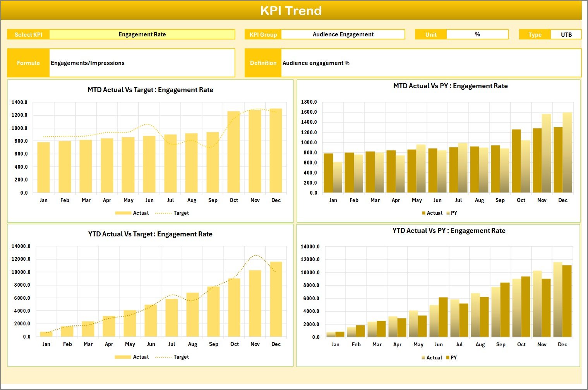Click the Formula text Engagements/Impressions
588x390 pixels.
[87, 63]
